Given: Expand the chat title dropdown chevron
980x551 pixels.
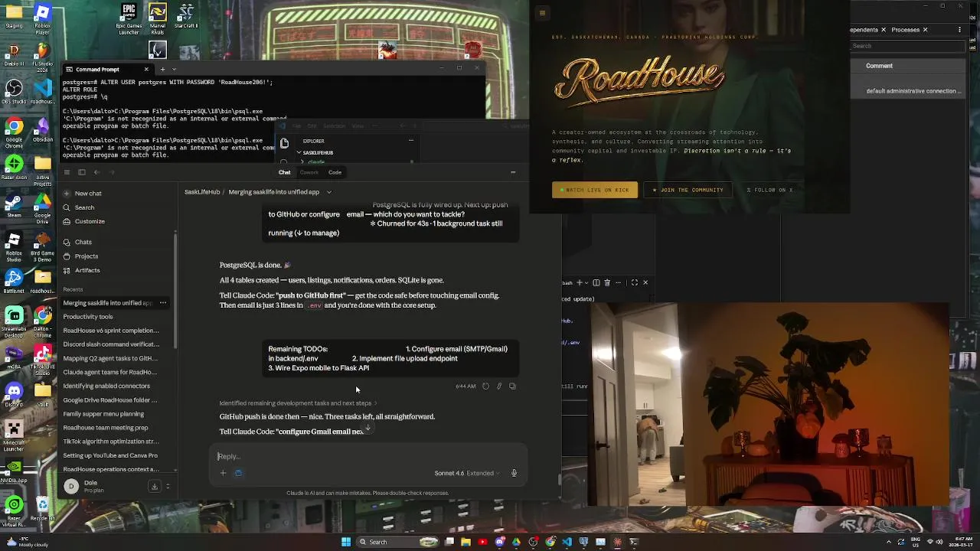Looking at the screenshot, I should pos(329,192).
